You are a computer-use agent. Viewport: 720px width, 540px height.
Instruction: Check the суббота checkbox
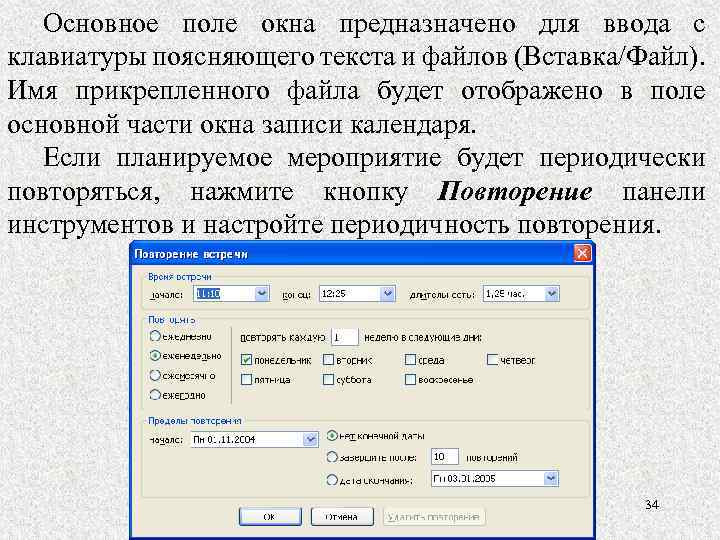(x=328, y=379)
